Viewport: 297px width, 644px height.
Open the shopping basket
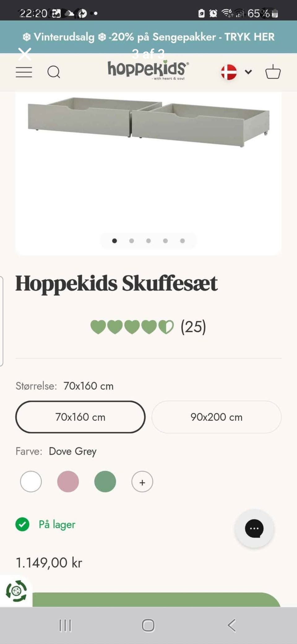pos(273,72)
